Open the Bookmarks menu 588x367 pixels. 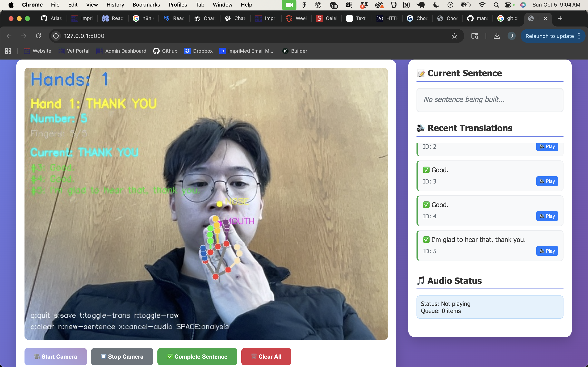(x=146, y=5)
